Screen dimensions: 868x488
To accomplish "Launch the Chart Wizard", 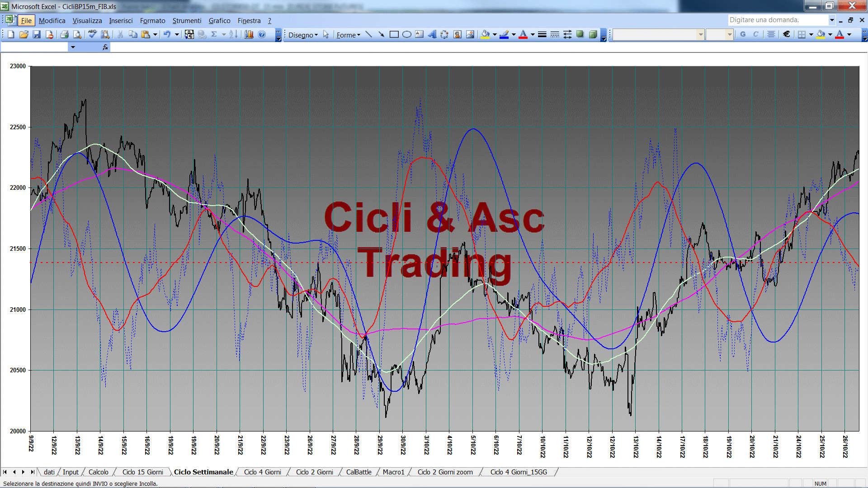I will click(x=249, y=34).
